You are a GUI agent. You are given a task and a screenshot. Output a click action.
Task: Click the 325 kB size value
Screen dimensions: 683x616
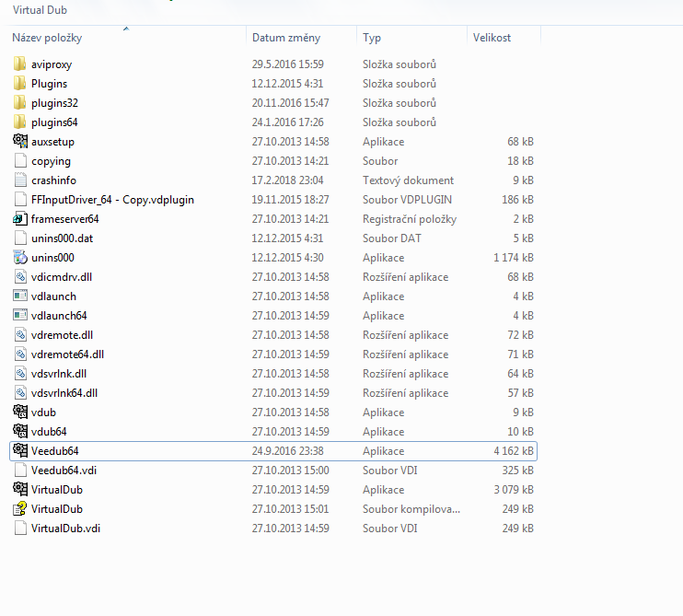coord(518,471)
